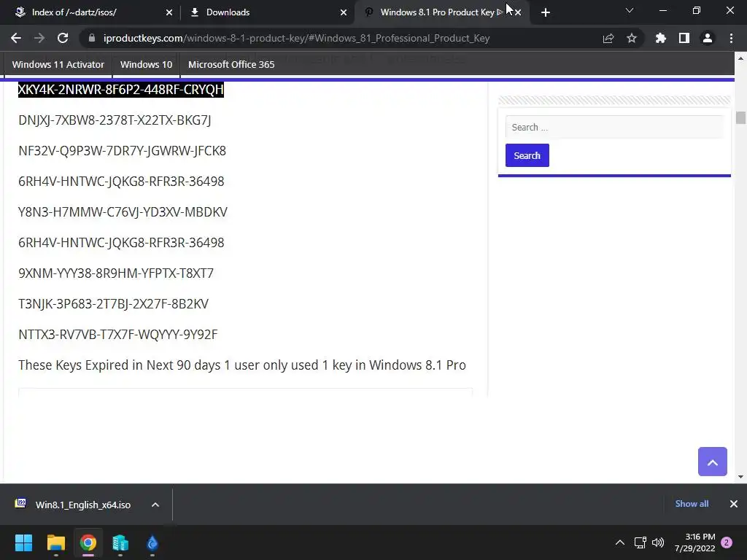Open the Windows 11 Activator menu
This screenshot has width=747, height=560.
click(x=58, y=64)
